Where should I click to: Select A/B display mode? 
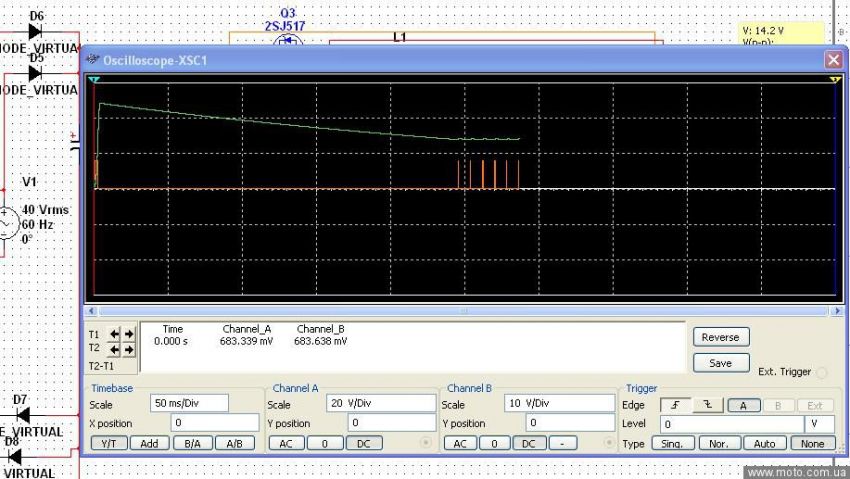(234, 443)
